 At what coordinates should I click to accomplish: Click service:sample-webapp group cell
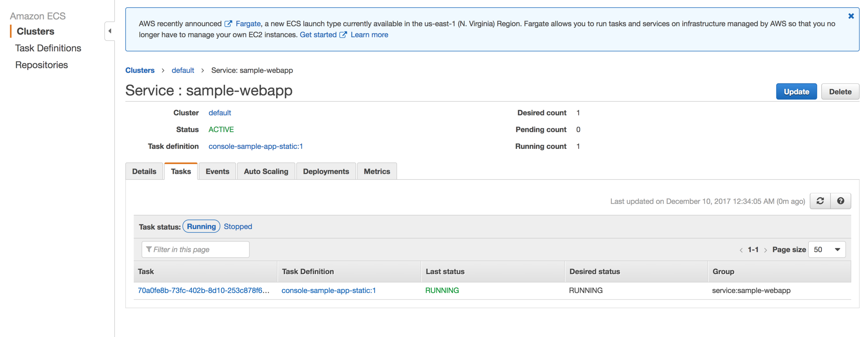pyautogui.click(x=751, y=290)
